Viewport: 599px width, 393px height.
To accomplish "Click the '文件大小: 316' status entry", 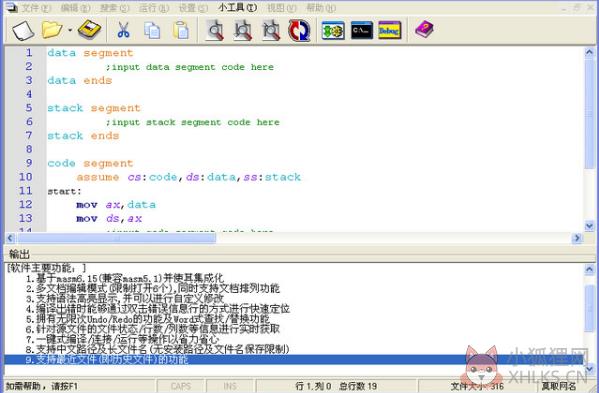I will pyautogui.click(x=477, y=386).
